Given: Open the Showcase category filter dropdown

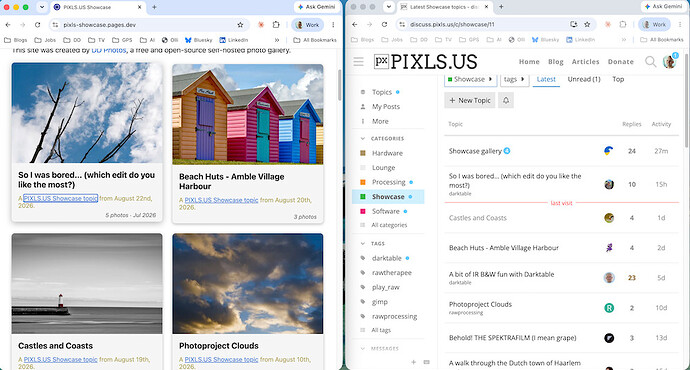Looking at the screenshot, I should click(x=470, y=79).
